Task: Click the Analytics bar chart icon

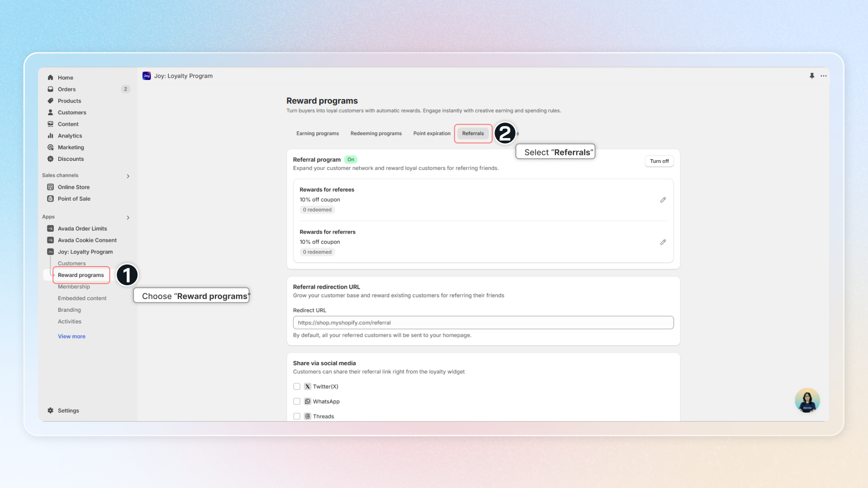Action: [x=51, y=136]
